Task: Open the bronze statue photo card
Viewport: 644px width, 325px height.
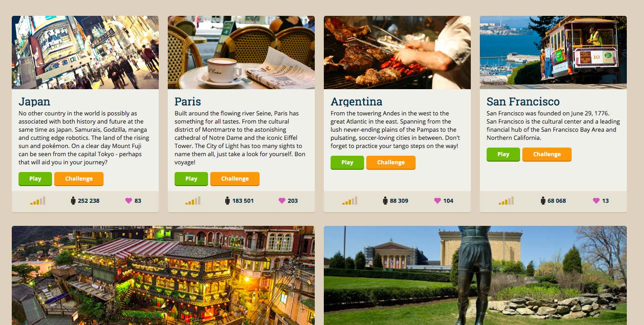Action: click(475, 275)
